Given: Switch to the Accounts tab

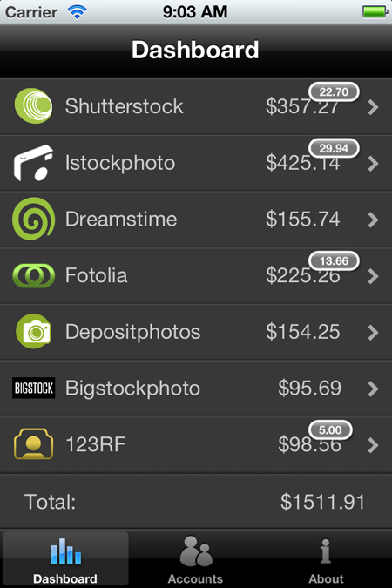Looking at the screenshot, I should (195, 559).
